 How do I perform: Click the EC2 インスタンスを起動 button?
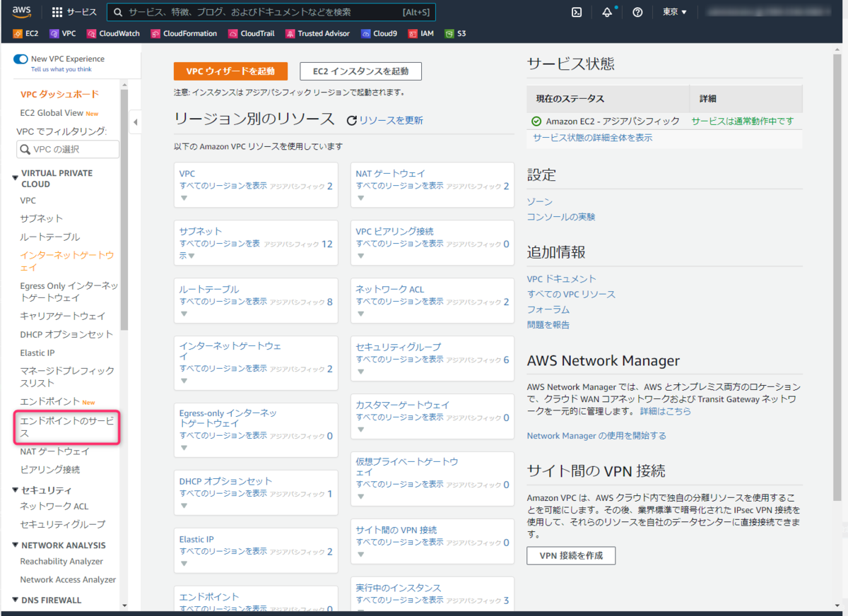(360, 71)
